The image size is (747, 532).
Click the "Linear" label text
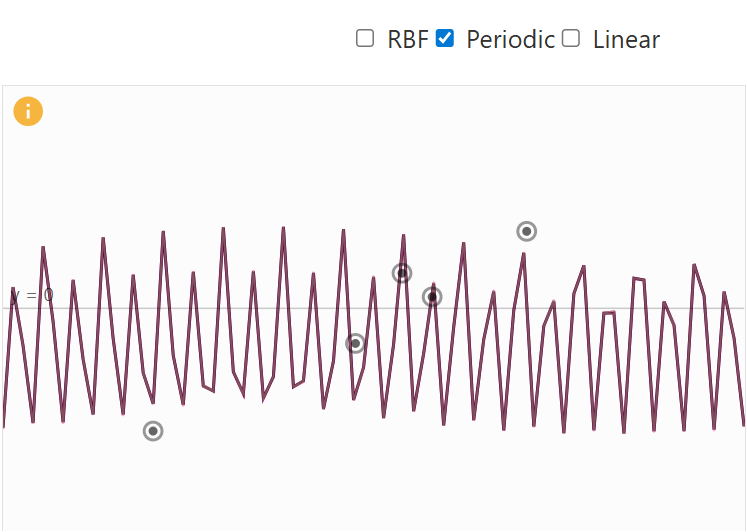pos(626,40)
